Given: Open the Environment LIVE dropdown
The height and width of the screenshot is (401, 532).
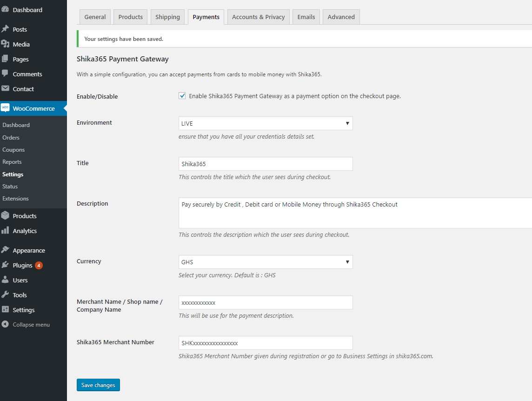Looking at the screenshot, I should pos(266,123).
